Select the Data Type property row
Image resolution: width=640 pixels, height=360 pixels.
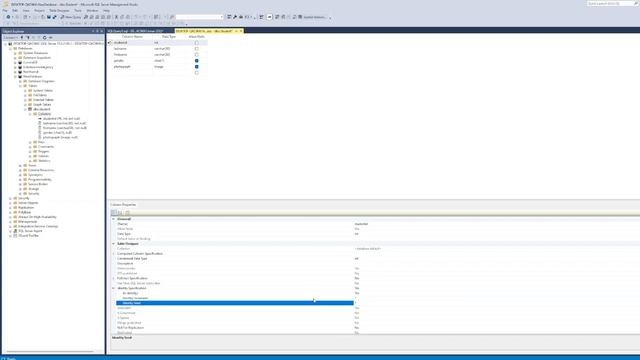coord(235,234)
